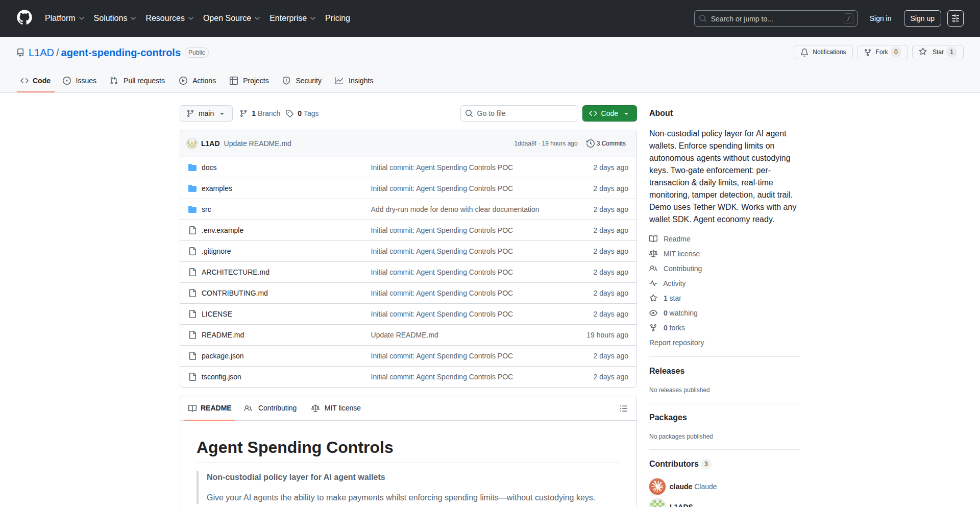Image resolution: width=980 pixels, height=507 pixels.
Task: Click the L1AD avatar in commit header
Action: click(192, 143)
